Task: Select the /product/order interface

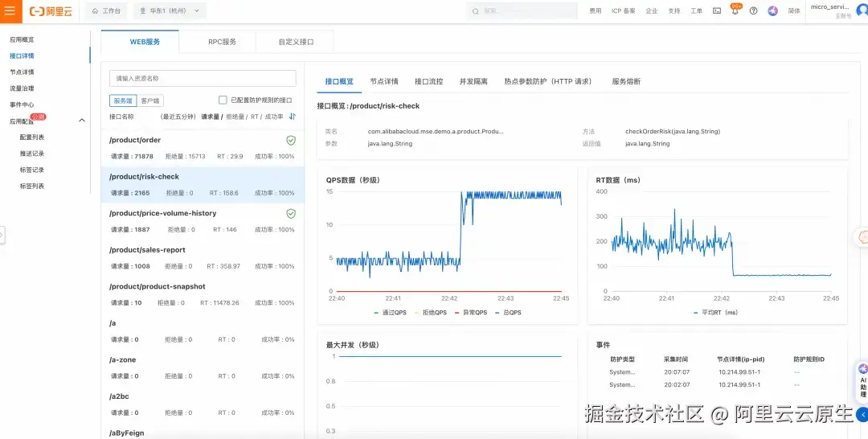Action: [x=203, y=148]
